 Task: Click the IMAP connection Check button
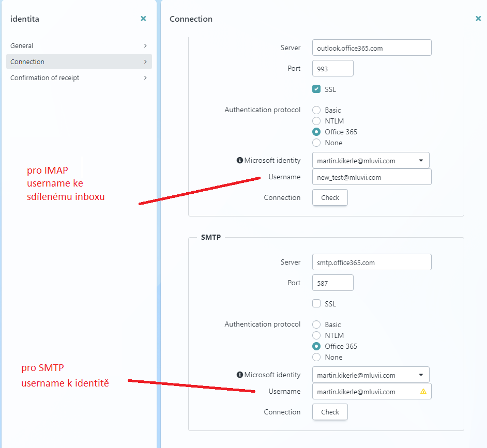click(330, 197)
